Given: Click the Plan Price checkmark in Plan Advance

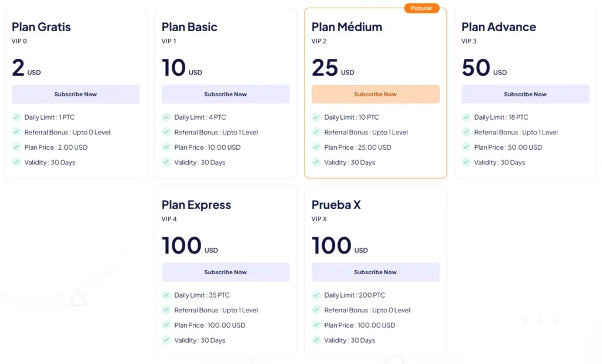Looking at the screenshot, I should click(x=466, y=147).
